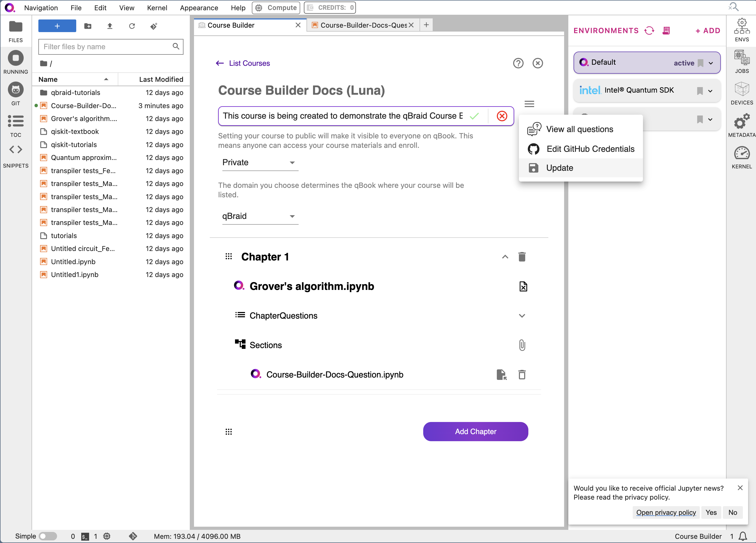Open the Git sidebar panel
The height and width of the screenshot is (543, 756).
[16, 94]
